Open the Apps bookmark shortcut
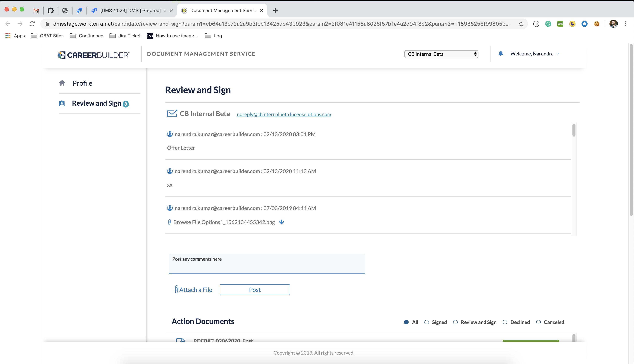 point(15,36)
